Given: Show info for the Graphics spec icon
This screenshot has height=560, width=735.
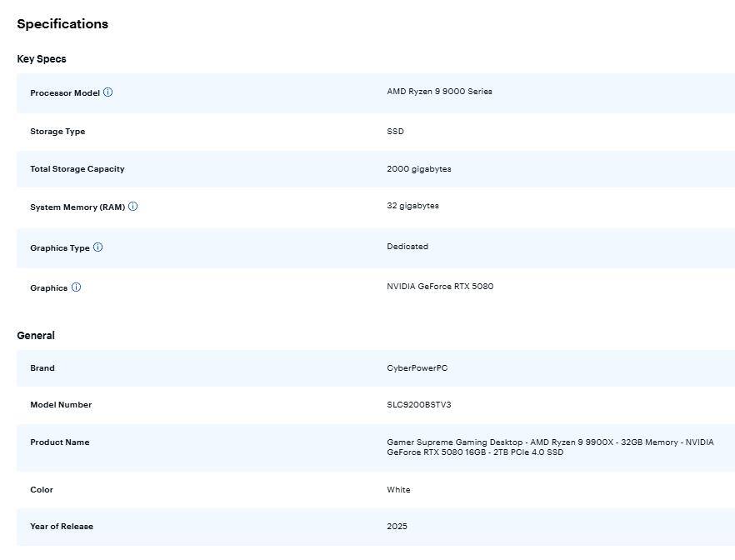Looking at the screenshot, I should (76, 287).
